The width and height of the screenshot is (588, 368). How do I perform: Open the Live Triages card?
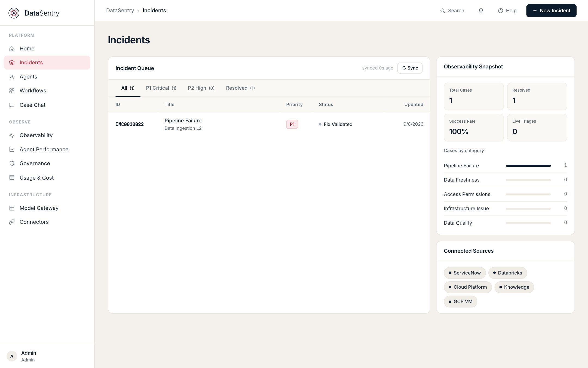537,128
